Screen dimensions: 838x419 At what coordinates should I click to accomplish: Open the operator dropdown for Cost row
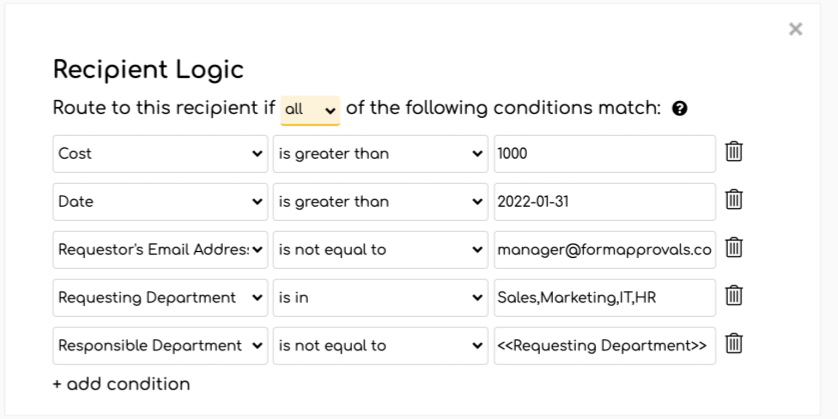pyautogui.click(x=381, y=154)
